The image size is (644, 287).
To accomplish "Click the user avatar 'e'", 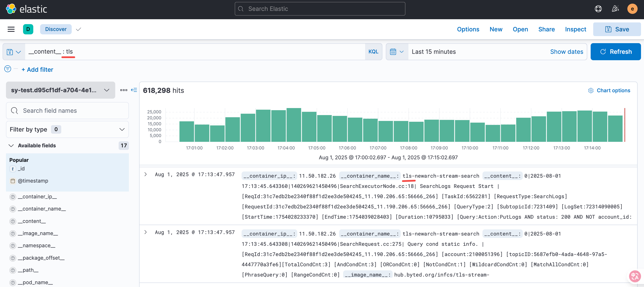I will [632, 9].
